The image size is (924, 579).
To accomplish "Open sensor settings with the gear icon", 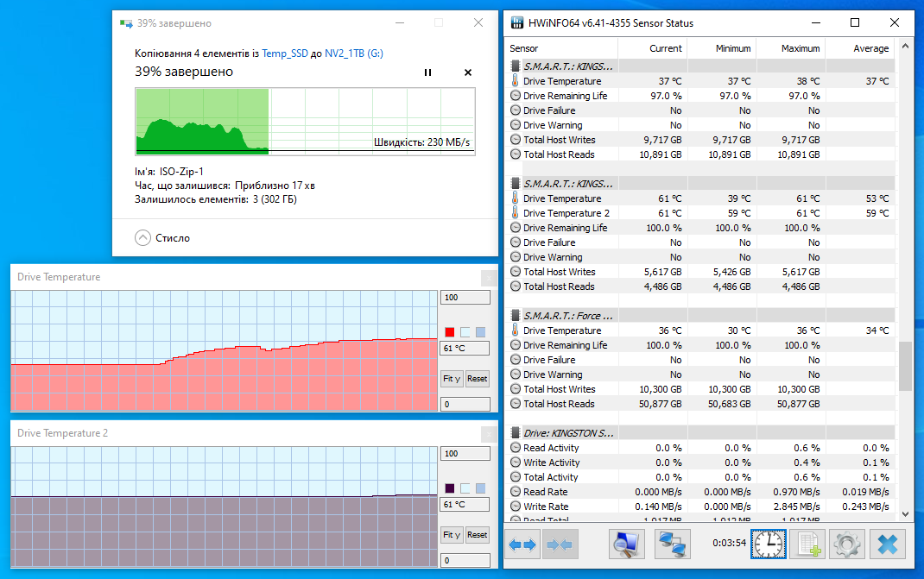I will pos(846,544).
